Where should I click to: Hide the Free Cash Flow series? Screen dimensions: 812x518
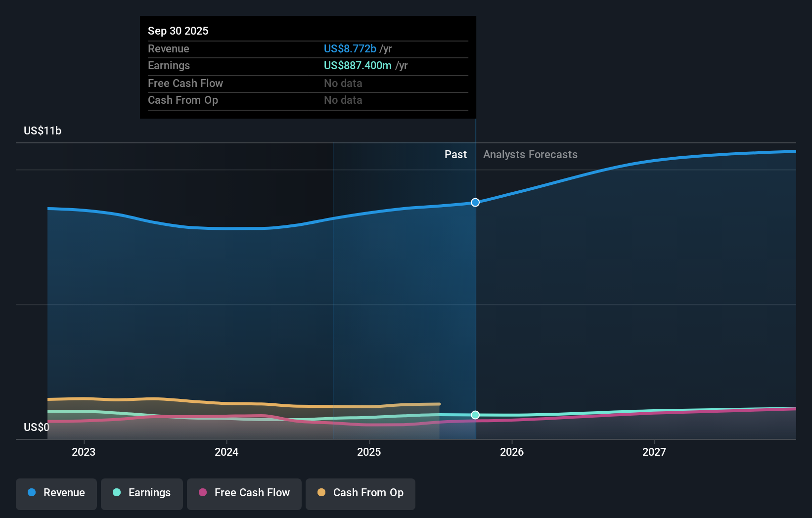[x=244, y=493]
